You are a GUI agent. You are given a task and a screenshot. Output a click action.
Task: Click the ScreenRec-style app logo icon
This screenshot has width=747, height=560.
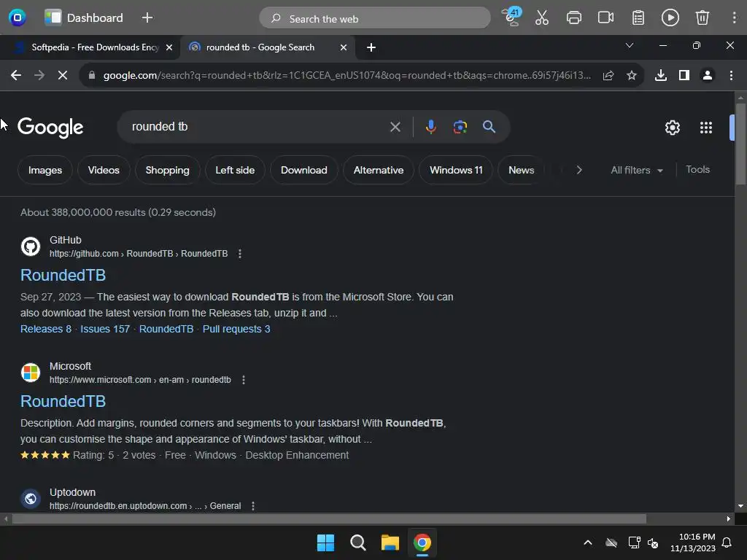18,17
